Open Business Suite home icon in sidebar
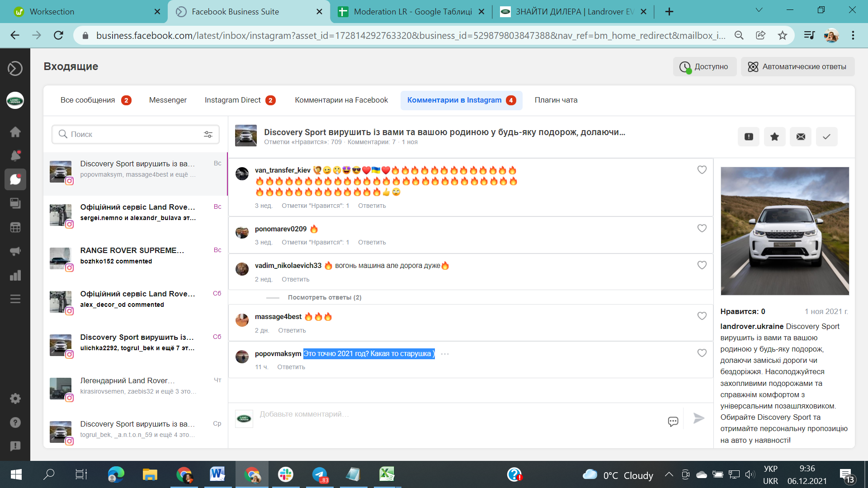Screen dimensions: 868x488 [15, 132]
